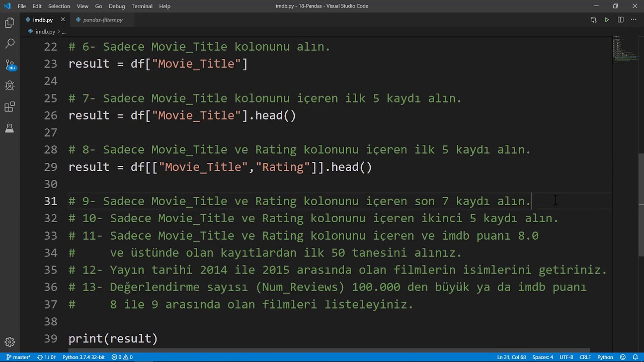This screenshot has height=362, width=644.
Task: Open the Test beaker view
Action: pyautogui.click(x=10, y=128)
